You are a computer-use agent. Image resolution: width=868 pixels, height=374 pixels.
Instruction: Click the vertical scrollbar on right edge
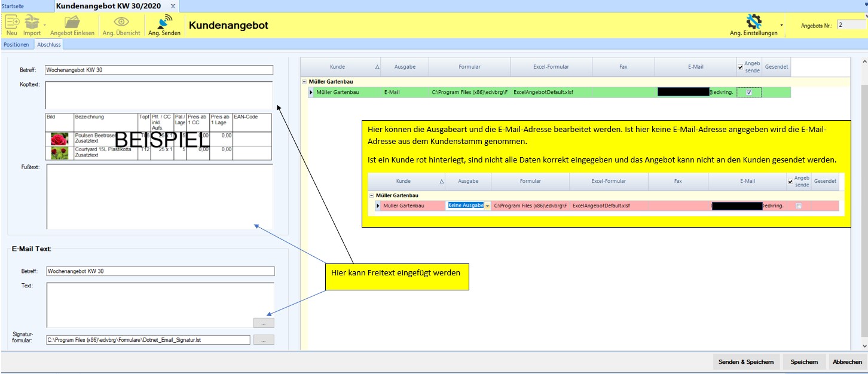(x=863, y=203)
